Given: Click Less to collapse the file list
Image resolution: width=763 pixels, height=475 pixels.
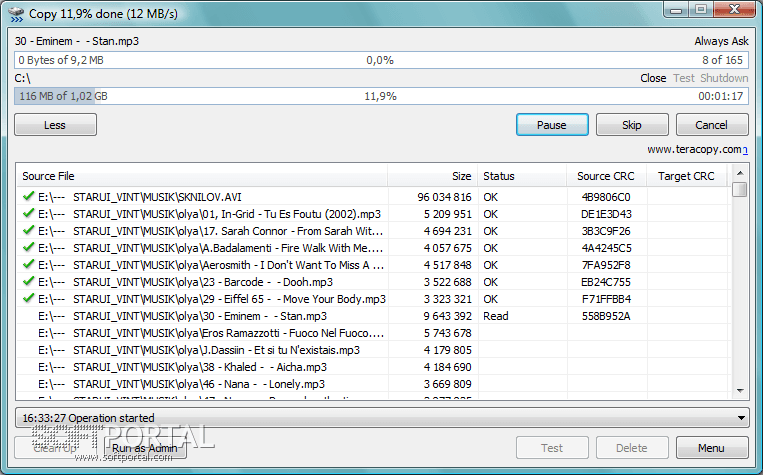Looking at the screenshot, I should (55, 125).
